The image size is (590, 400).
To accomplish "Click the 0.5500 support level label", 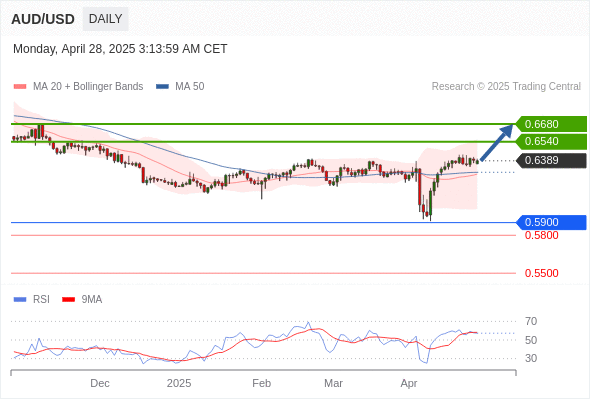I will coord(541,273).
